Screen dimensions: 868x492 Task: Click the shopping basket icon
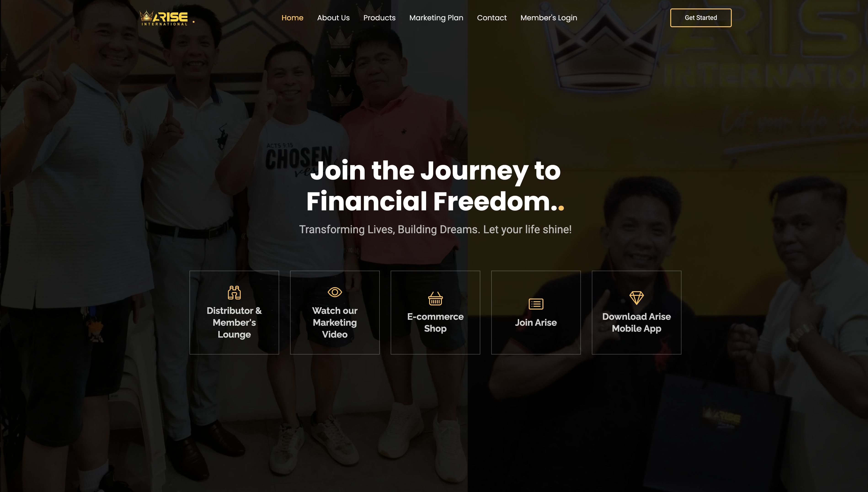pyautogui.click(x=435, y=298)
